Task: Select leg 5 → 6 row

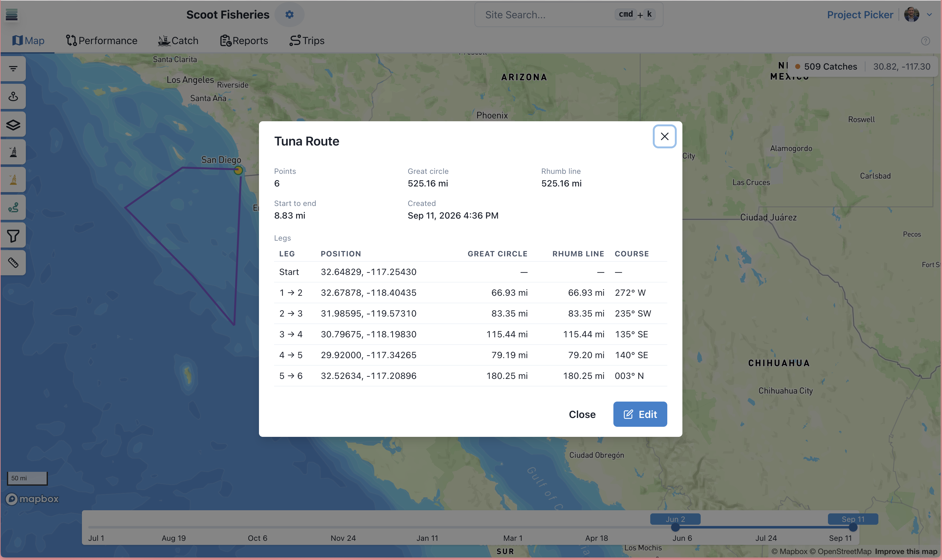Action: click(x=470, y=376)
